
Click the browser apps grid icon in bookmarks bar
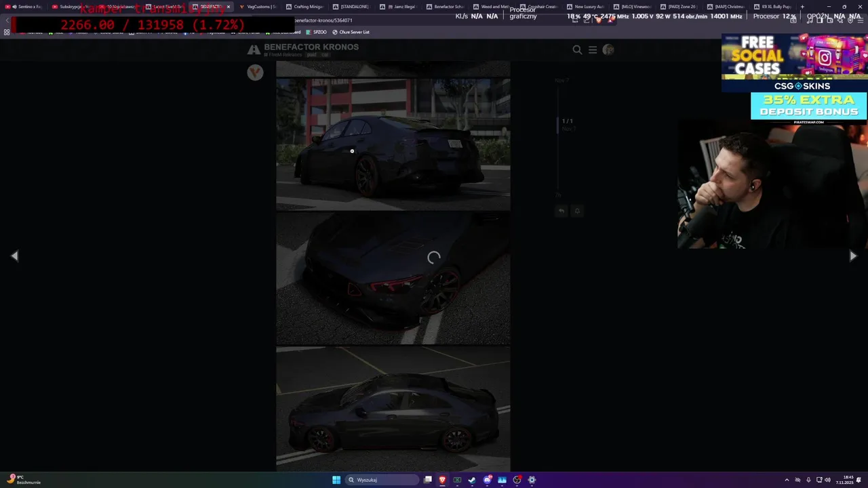point(7,32)
